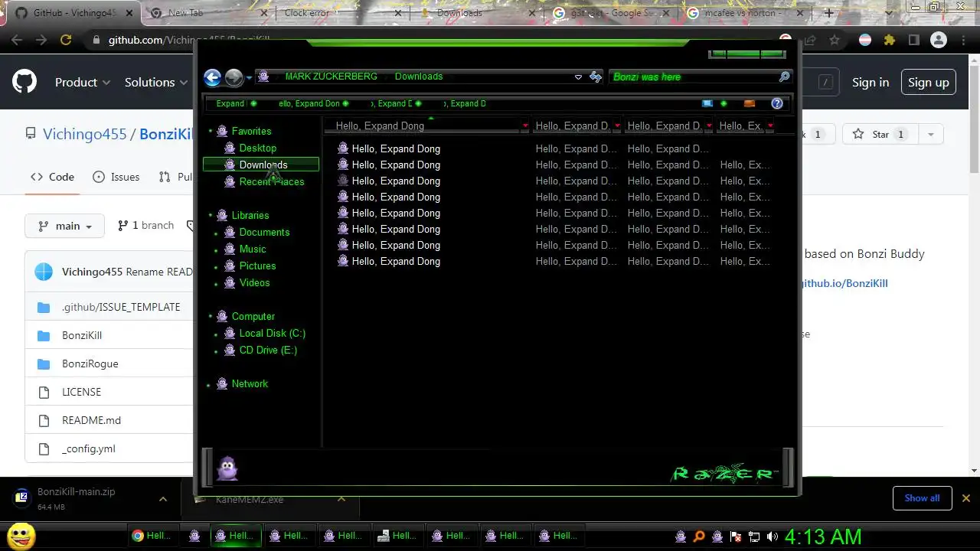980x551 pixels.
Task: Click the volume speaker tray icon
Action: point(772,536)
